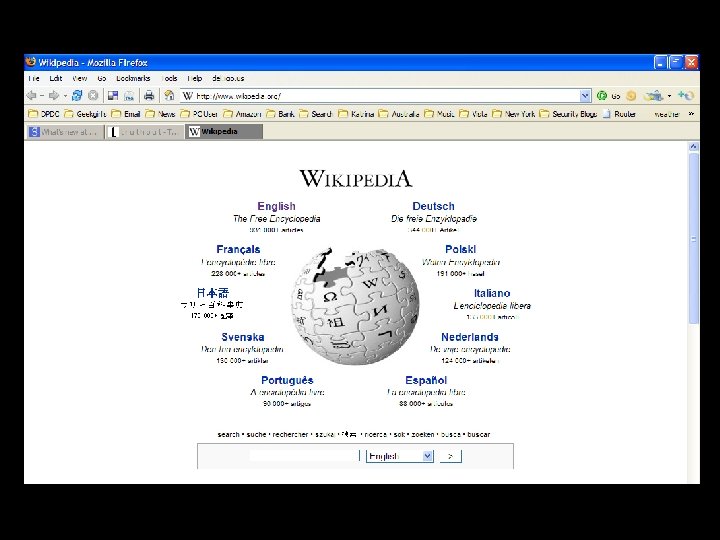The image size is (720, 540).
Task: Open the Forward button history dropdown arrow
Action: tap(65, 96)
